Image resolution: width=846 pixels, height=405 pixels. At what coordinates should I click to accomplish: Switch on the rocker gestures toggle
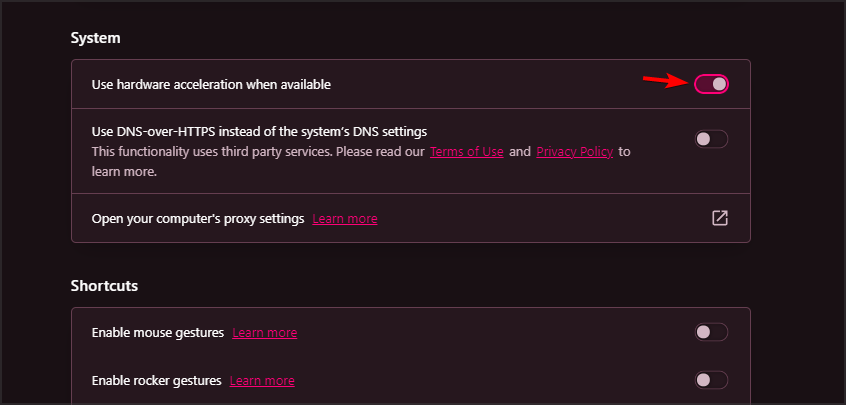click(x=711, y=380)
